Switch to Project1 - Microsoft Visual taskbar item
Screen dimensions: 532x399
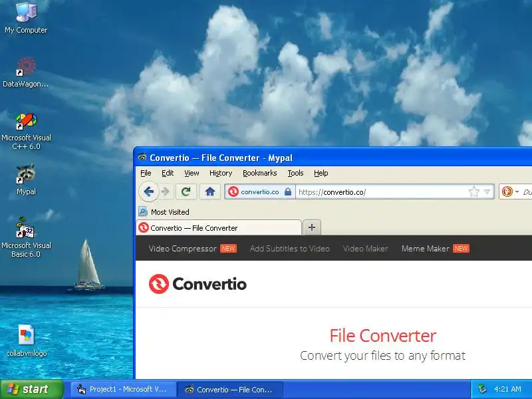coord(123,389)
